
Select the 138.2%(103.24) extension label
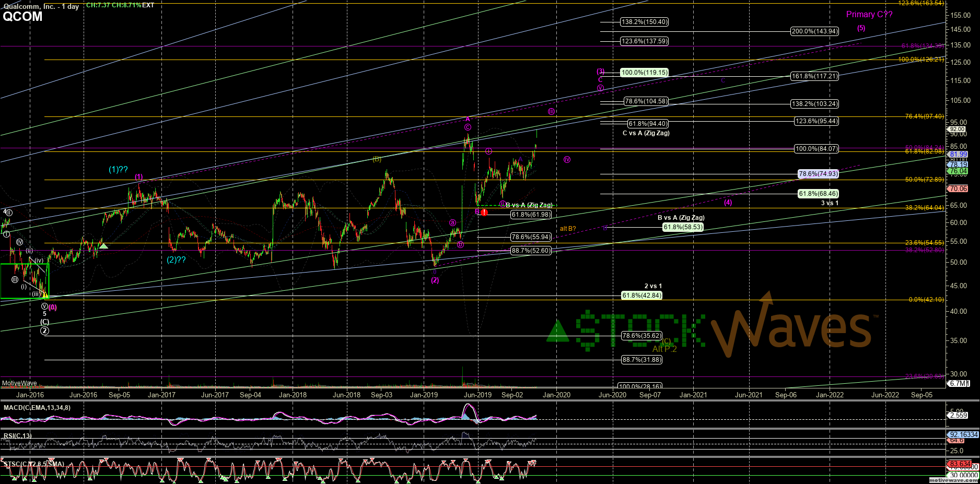(x=815, y=104)
